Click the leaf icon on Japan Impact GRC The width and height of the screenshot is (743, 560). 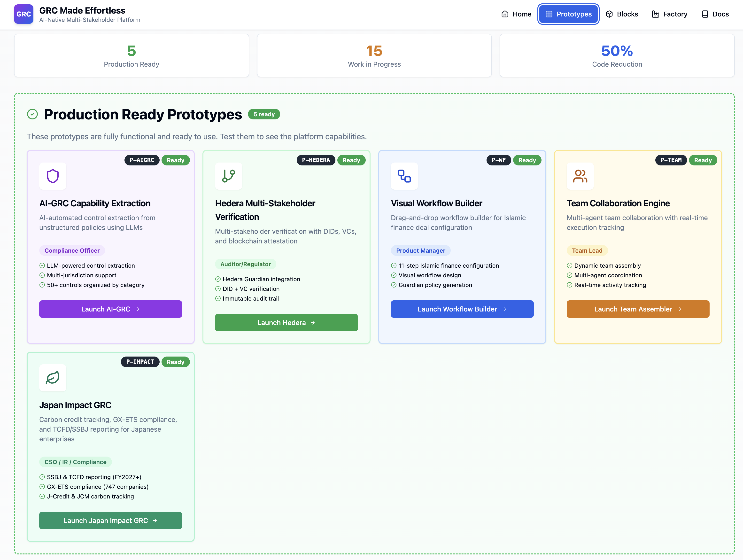53,378
